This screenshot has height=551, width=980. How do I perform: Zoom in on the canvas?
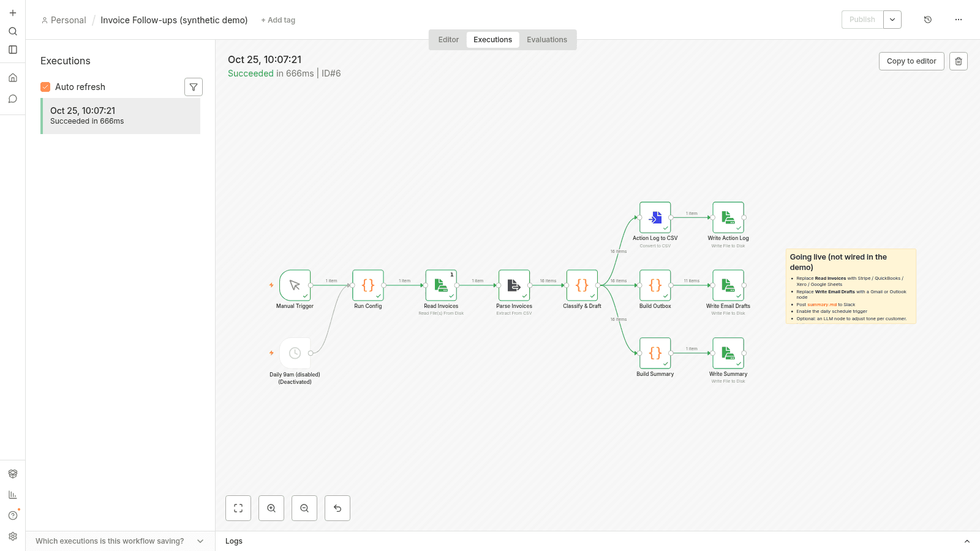tap(271, 508)
